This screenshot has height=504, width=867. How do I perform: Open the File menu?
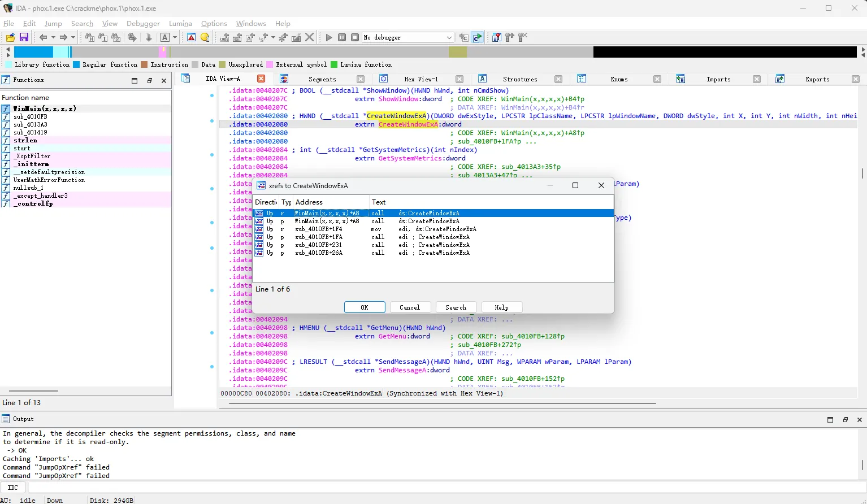tap(8, 24)
